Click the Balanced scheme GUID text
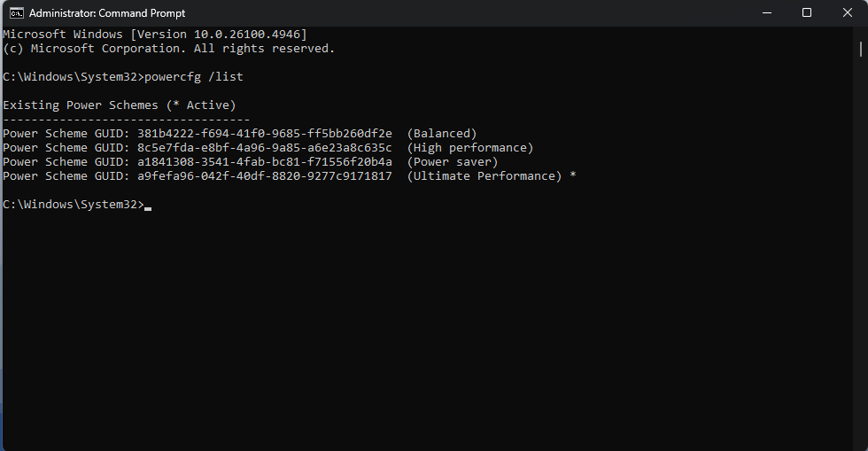This screenshot has height=451, width=868. 265,134
